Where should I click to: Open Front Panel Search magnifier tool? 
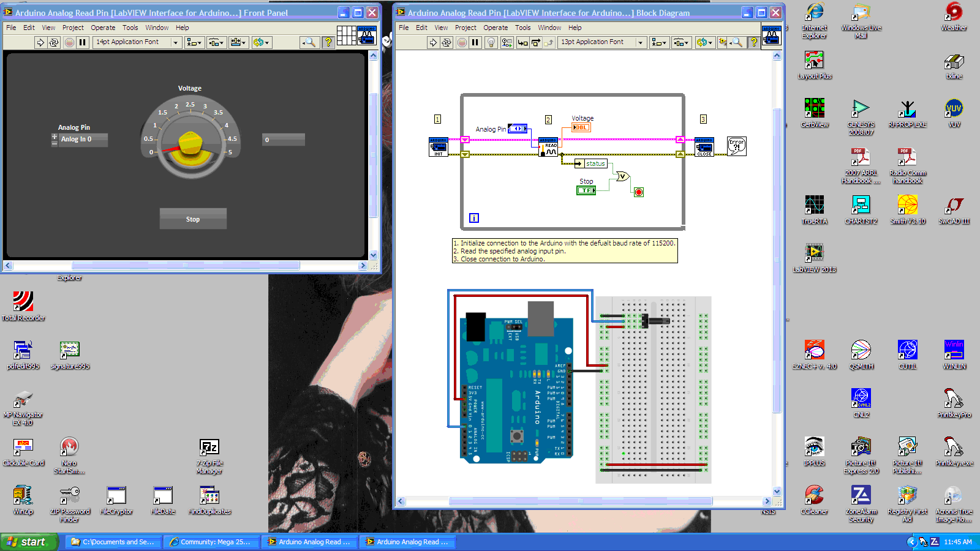[310, 42]
